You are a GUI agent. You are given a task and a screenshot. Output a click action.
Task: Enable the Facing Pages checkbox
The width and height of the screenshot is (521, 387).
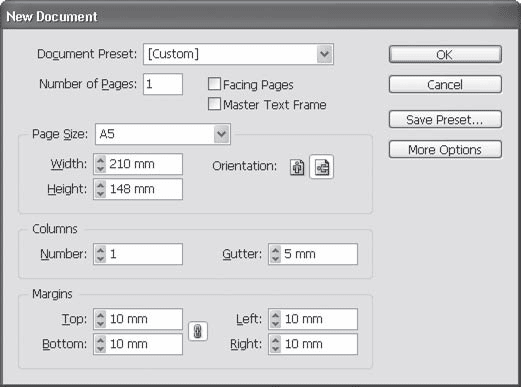coord(214,84)
